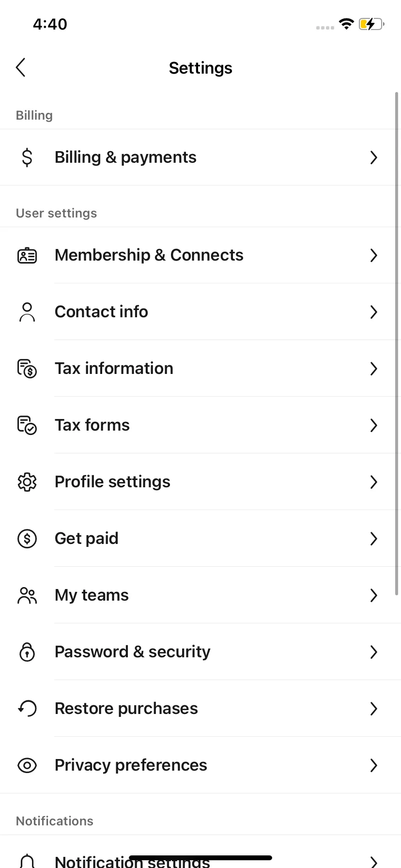Open Profile settings menu item

200,482
